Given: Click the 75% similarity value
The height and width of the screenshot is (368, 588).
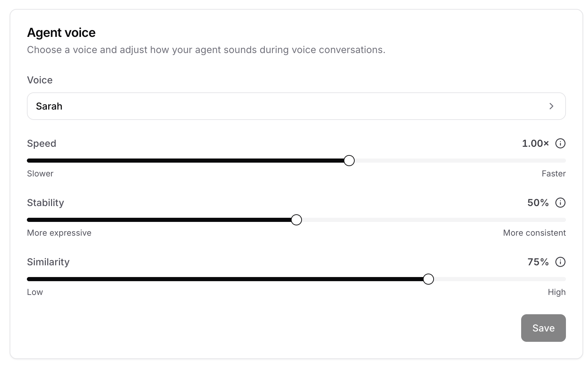Looking at the screenshot, I should pyautogui.click(x=538, y=262).
